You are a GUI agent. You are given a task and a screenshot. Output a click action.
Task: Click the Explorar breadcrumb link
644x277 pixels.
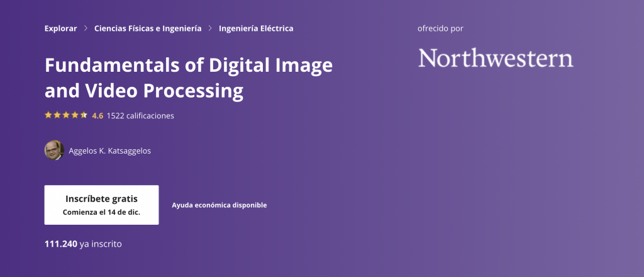point(60,28)
